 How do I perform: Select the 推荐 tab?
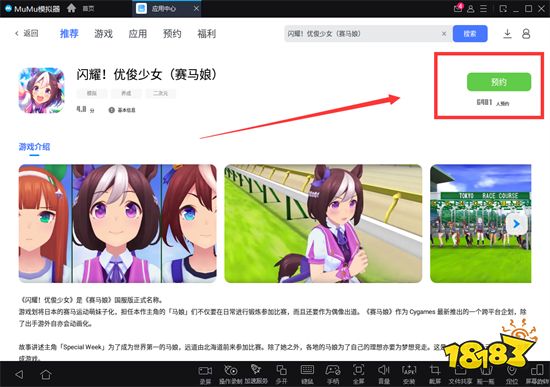coord(69,34)
